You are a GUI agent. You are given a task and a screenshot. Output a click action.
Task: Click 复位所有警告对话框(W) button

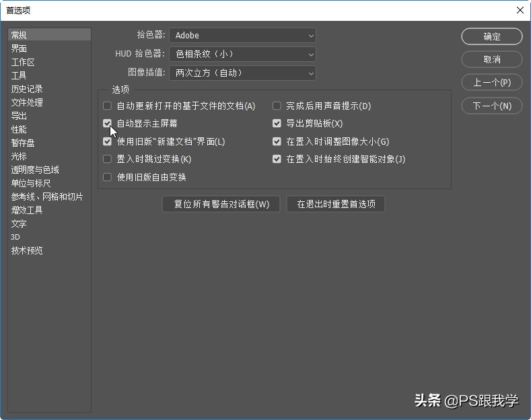click(221, 204)
